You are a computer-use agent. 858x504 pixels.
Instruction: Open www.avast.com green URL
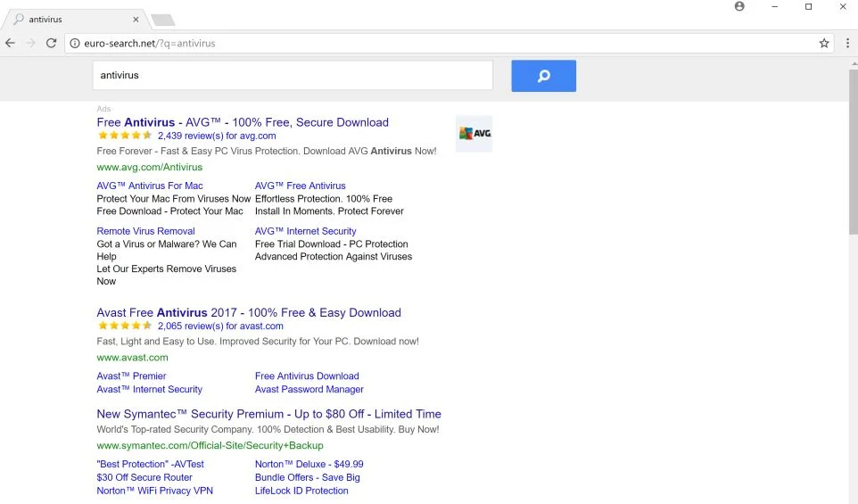click(x=132, y=358)
